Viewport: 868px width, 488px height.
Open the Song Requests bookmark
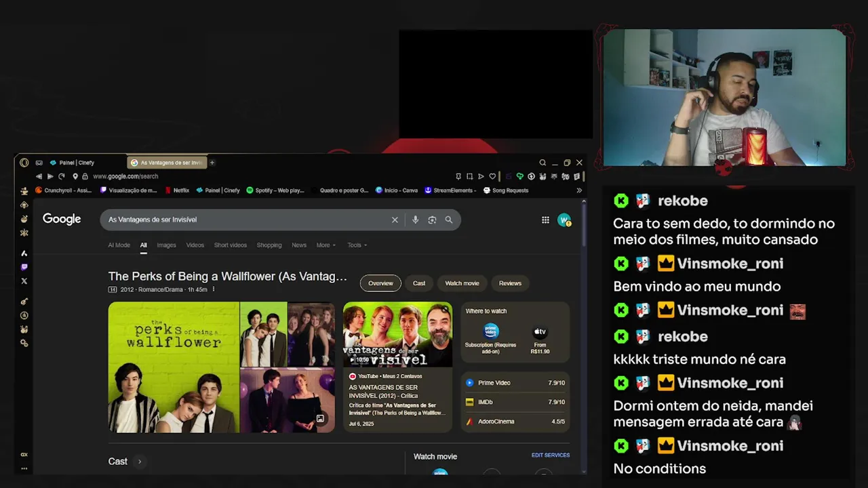pos(506,190)
